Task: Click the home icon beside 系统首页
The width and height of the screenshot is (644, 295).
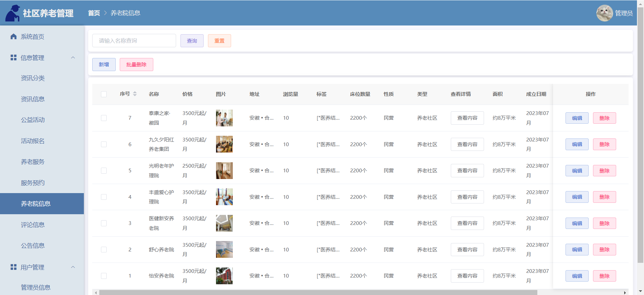Action: (x=13, y=37)
